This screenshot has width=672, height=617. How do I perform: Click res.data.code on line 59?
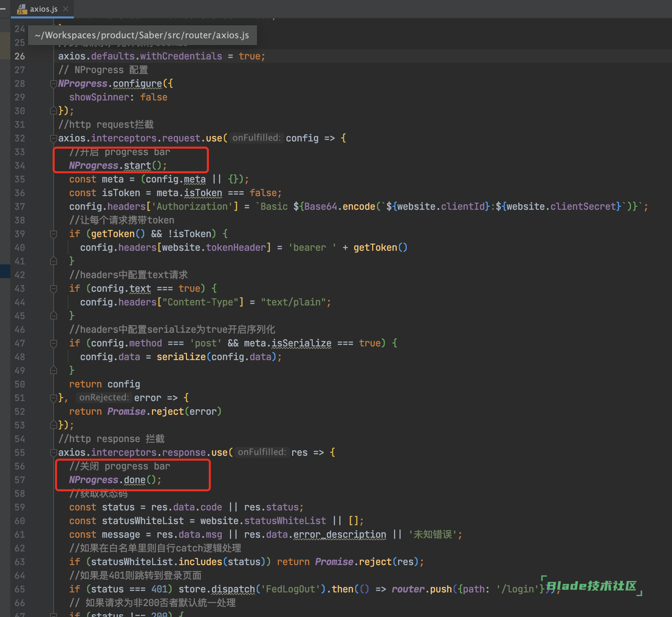pos(187,507)
